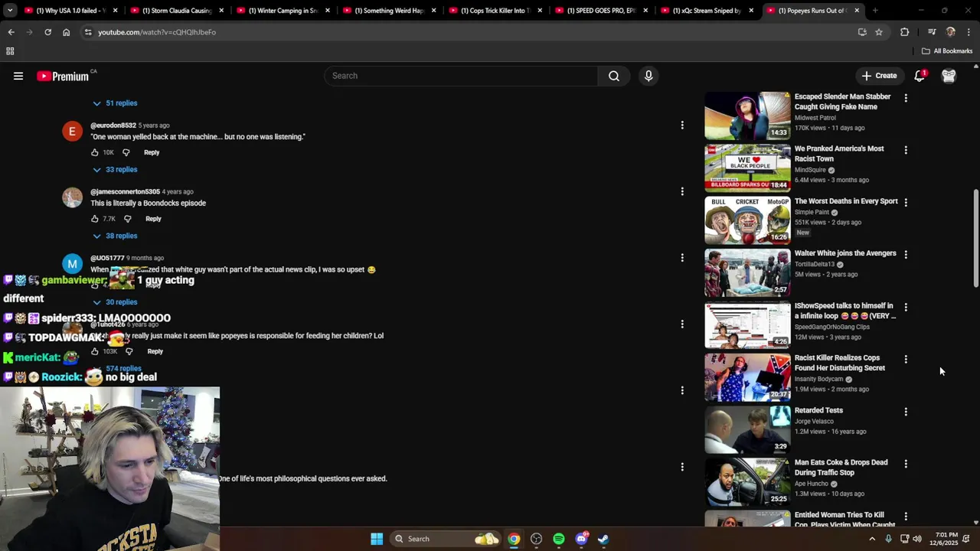Go to YouTube Premium home logo

[x=63, y=76]
